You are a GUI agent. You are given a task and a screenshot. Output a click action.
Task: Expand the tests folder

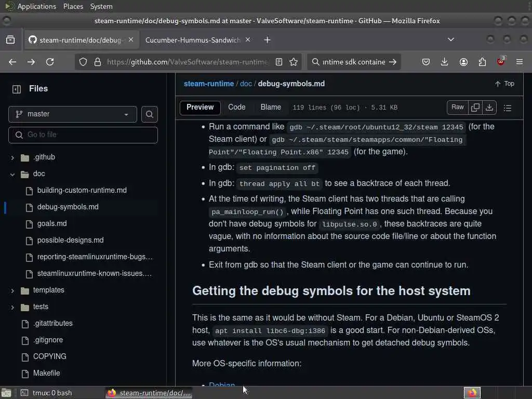pos(12,308)
